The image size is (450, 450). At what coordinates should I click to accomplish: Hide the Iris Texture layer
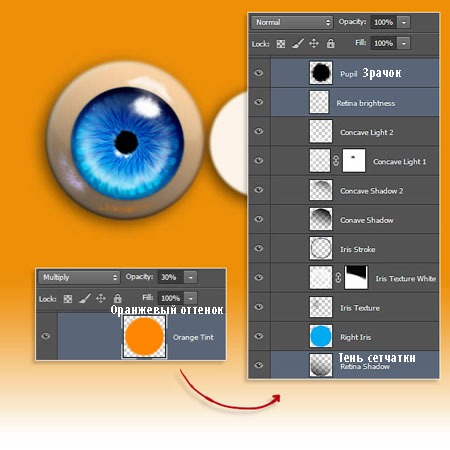coord(259,307)
